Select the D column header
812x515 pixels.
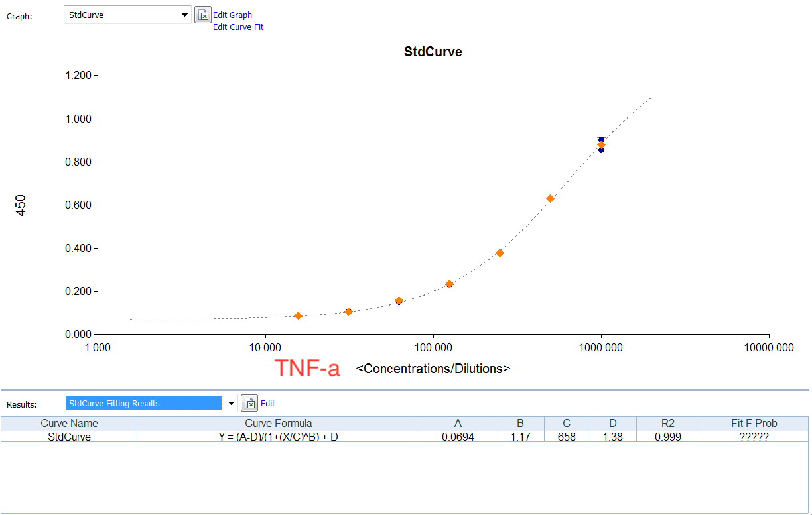point(612,424)
